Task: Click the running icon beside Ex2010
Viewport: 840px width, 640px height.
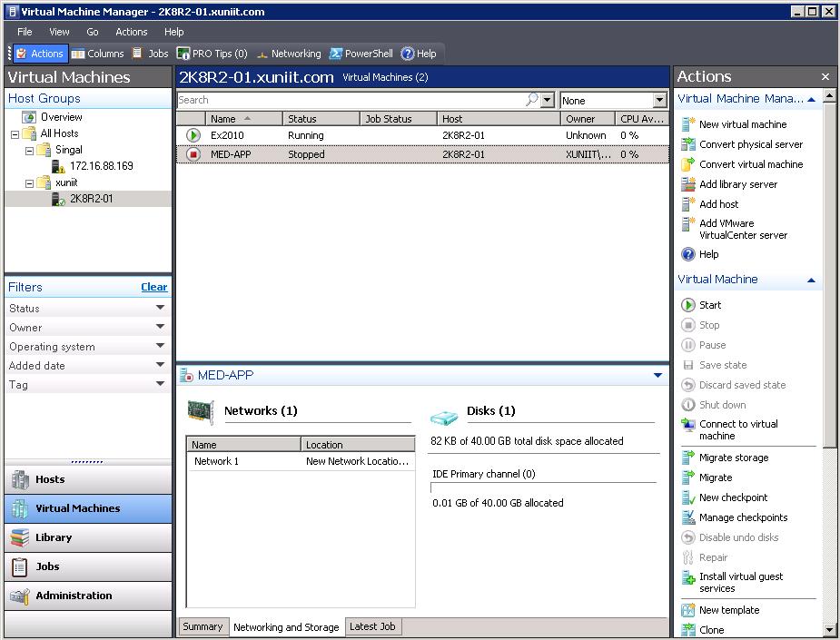Action: coord(193,135)
